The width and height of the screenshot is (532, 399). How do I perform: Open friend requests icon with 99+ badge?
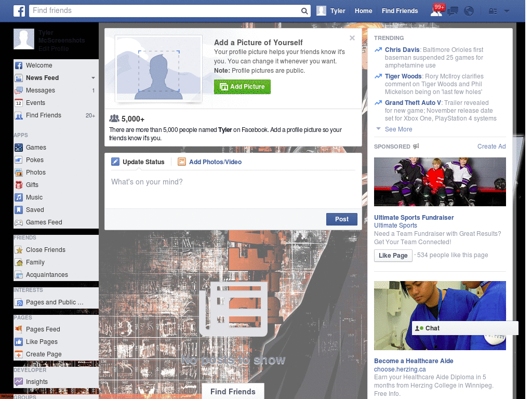pyautogui.click(x=436, y=11)
